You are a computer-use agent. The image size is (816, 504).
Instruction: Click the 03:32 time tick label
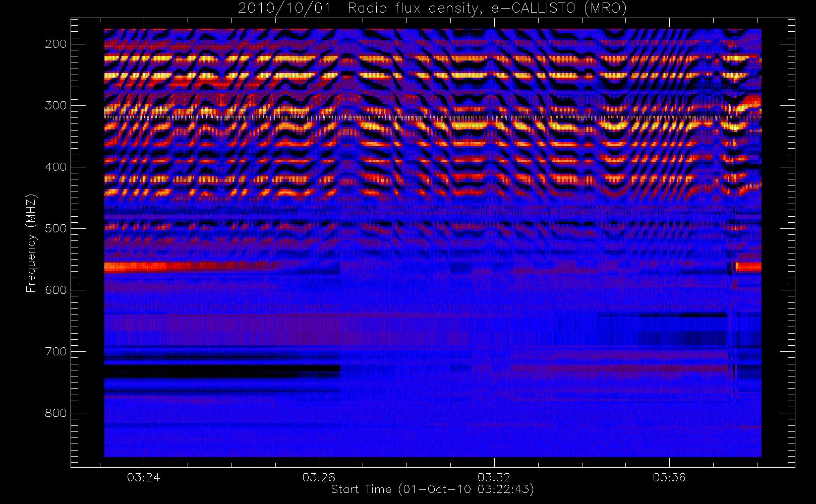494,477
